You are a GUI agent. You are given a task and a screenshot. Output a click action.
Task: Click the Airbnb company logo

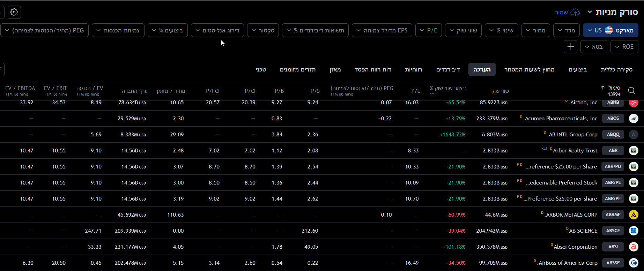click(x=634, y=103)
